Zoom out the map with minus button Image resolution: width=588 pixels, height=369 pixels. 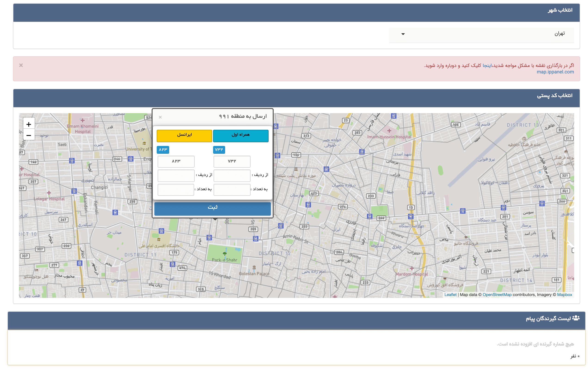(x=29, y=135)
